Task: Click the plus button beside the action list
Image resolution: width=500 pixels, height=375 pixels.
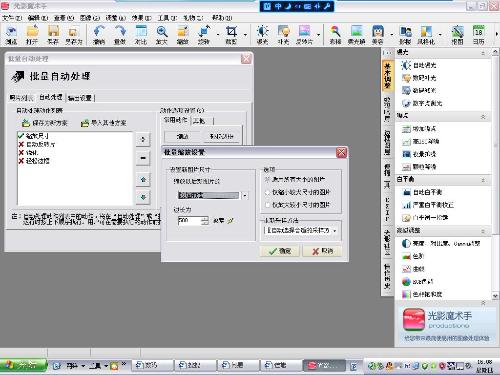Action: pyautogui.click(x=143, y=139)
